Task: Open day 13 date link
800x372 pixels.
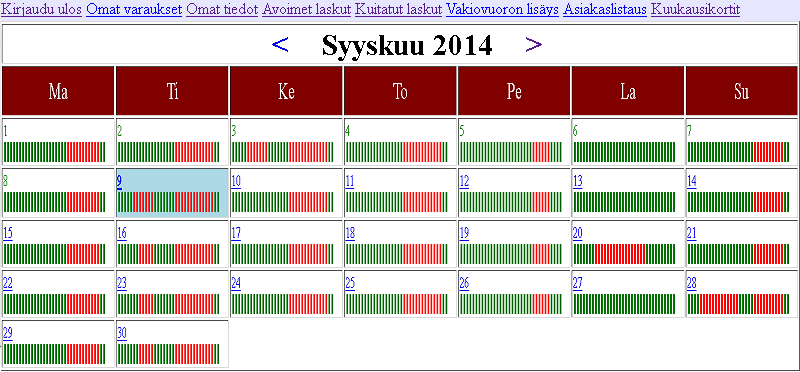Action: click(578, 182)
